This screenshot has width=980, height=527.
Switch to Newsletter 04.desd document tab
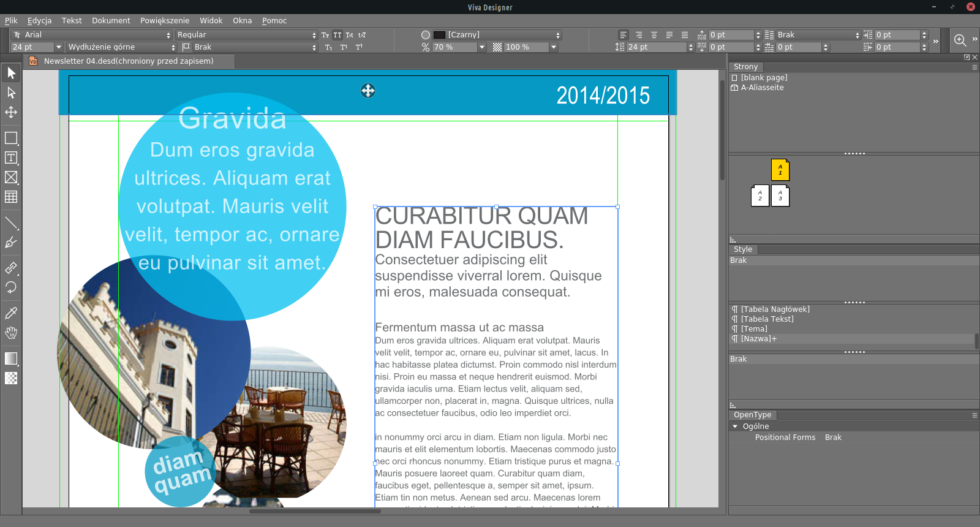(x=129, y=61)
